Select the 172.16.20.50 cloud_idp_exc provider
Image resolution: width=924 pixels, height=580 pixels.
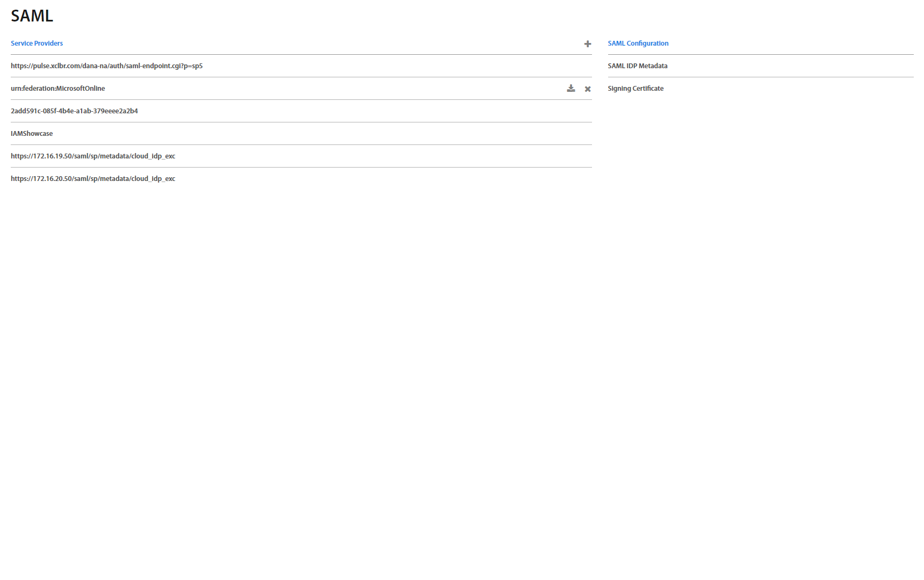(x=93, y=179)
